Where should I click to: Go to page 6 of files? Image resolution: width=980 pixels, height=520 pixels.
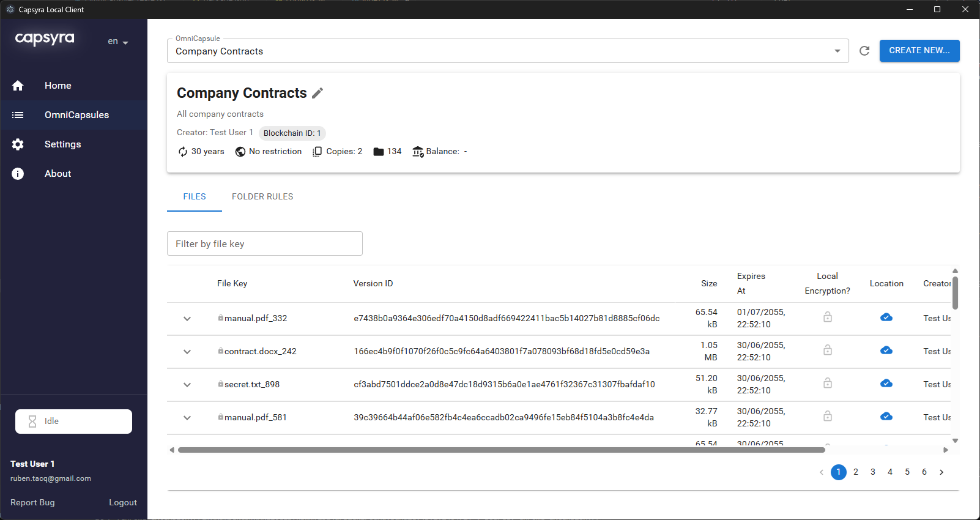(x=924, y=472)
